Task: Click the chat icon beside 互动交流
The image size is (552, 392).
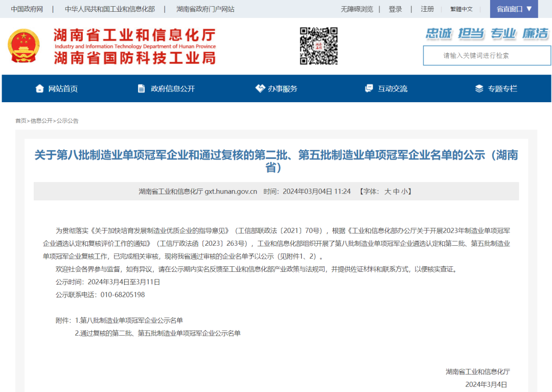Action: point(369,88)
